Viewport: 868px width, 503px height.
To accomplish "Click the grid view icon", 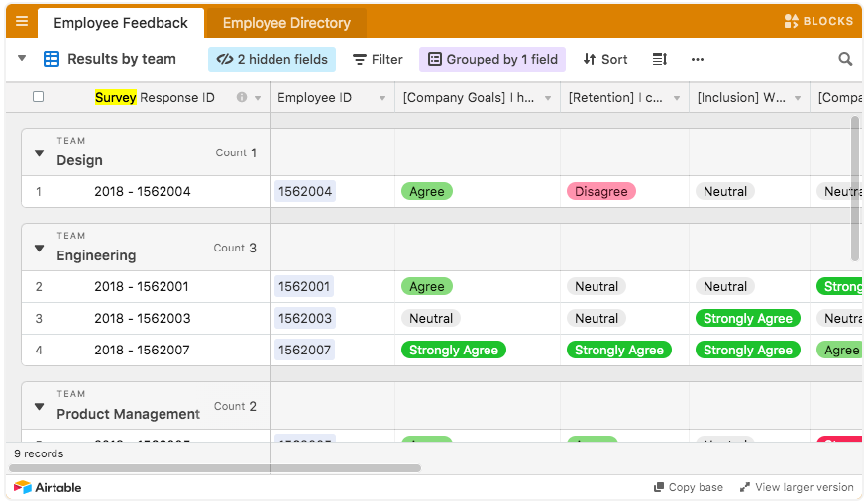I will pos(52,59).
